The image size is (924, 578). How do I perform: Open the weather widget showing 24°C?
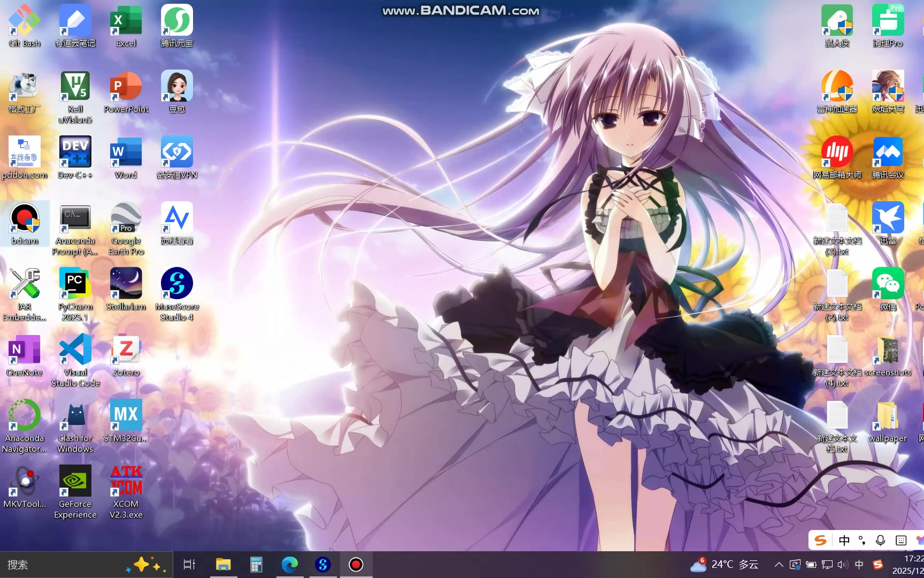tap(725, 565)
